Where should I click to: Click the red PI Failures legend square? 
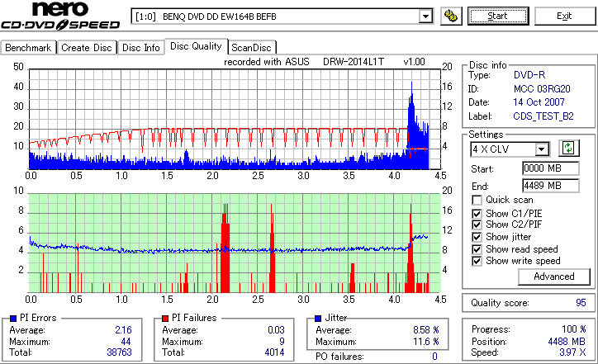[x=165, y=319]
